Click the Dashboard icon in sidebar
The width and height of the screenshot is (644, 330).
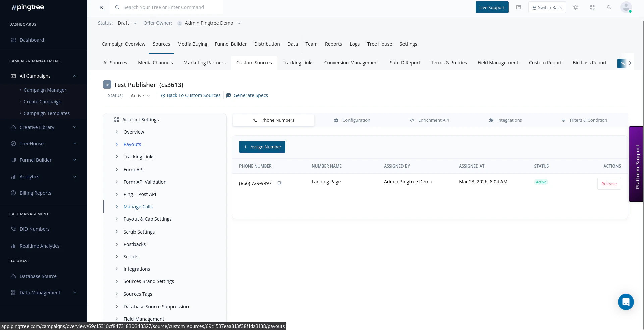tap(13, 40)
